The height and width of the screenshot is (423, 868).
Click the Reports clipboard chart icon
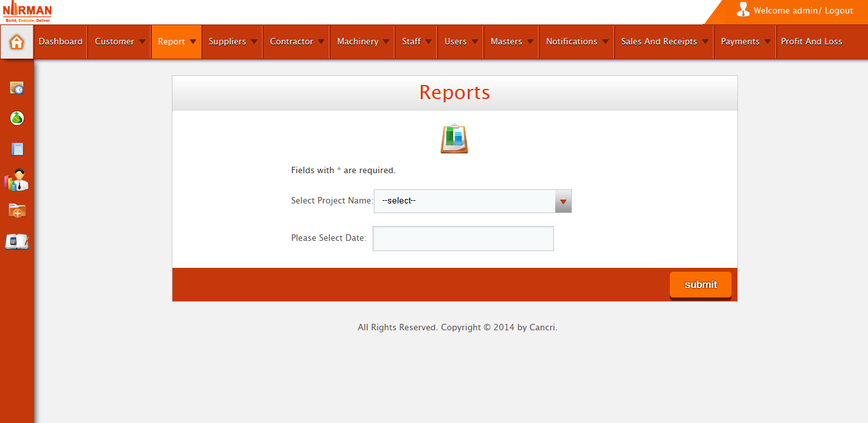454,138
